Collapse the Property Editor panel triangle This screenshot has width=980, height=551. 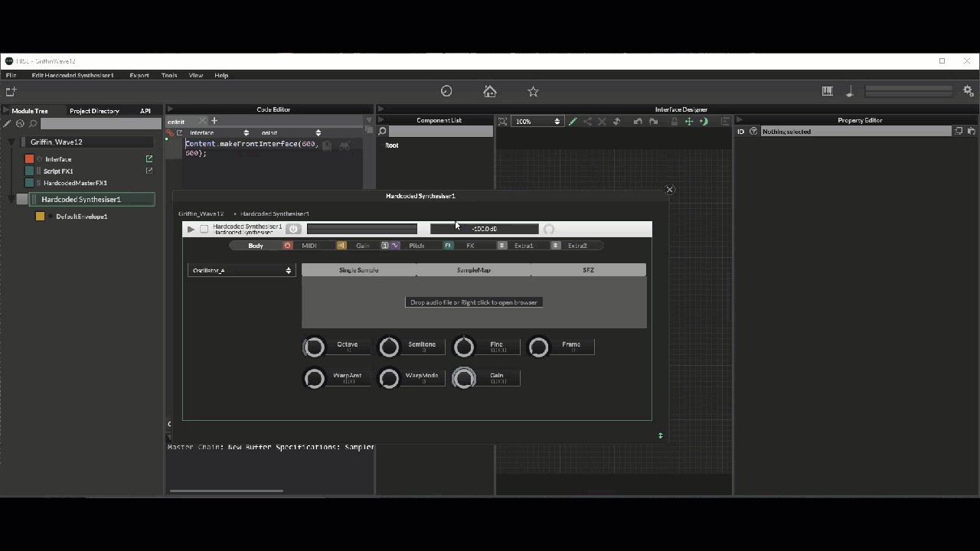click(x=740, y=120)
